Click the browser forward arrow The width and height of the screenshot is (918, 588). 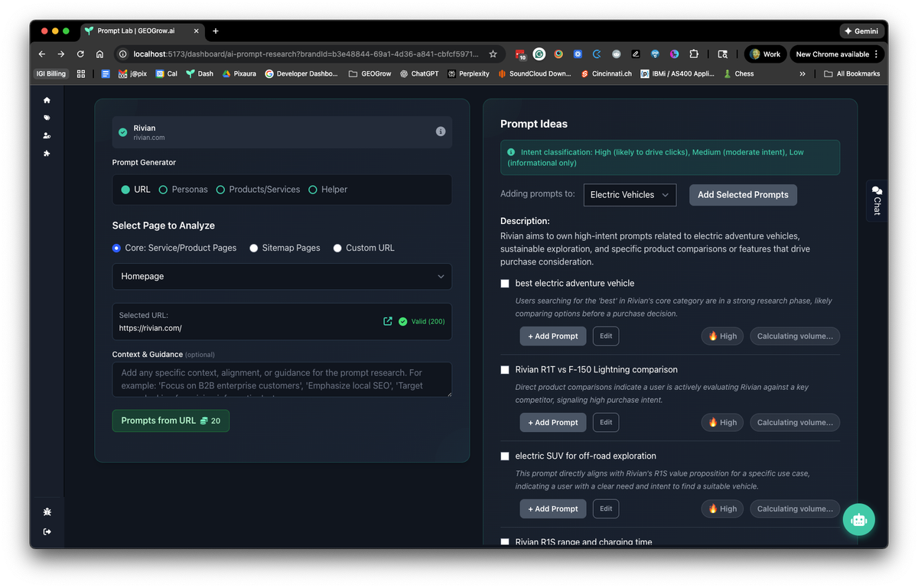tap(61, 54)
